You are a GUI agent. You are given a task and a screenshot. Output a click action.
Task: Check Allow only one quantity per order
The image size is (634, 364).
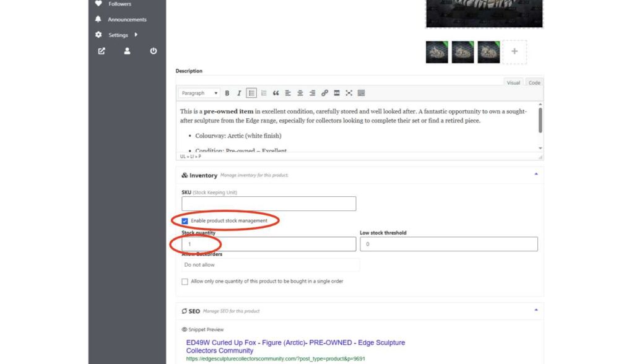coord(185,282)
